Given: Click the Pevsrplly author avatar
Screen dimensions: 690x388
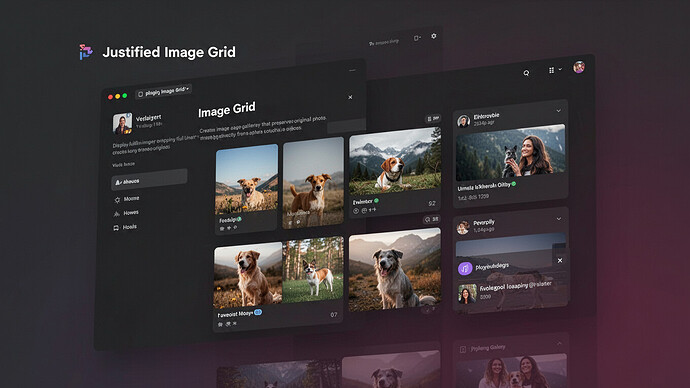Looking at the screenshot, I should [x=463, y=227].
